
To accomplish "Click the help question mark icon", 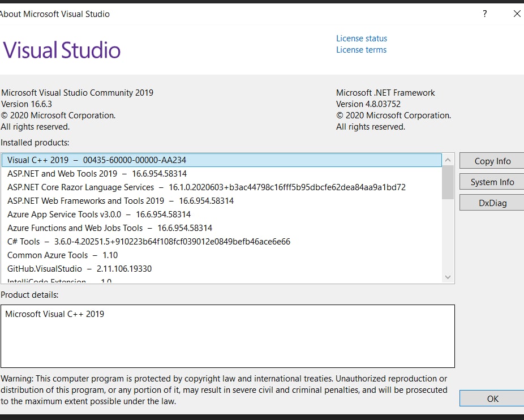I will pos(484,14).
